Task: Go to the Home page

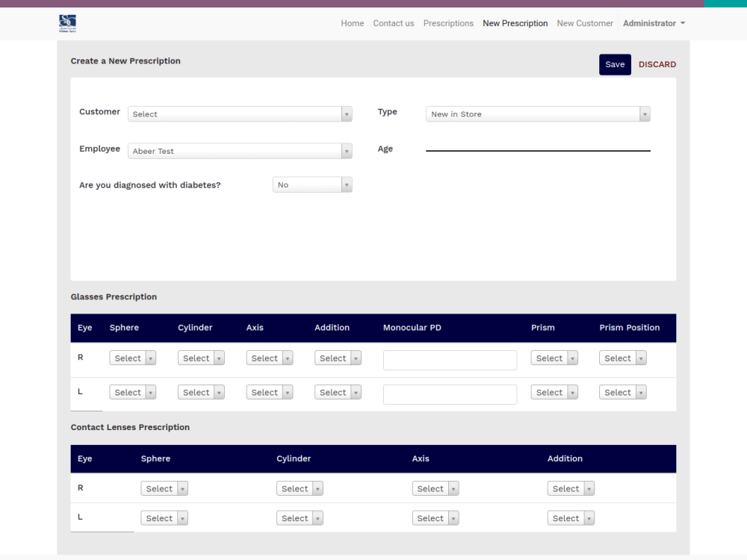Action: [x=352, y=23]
